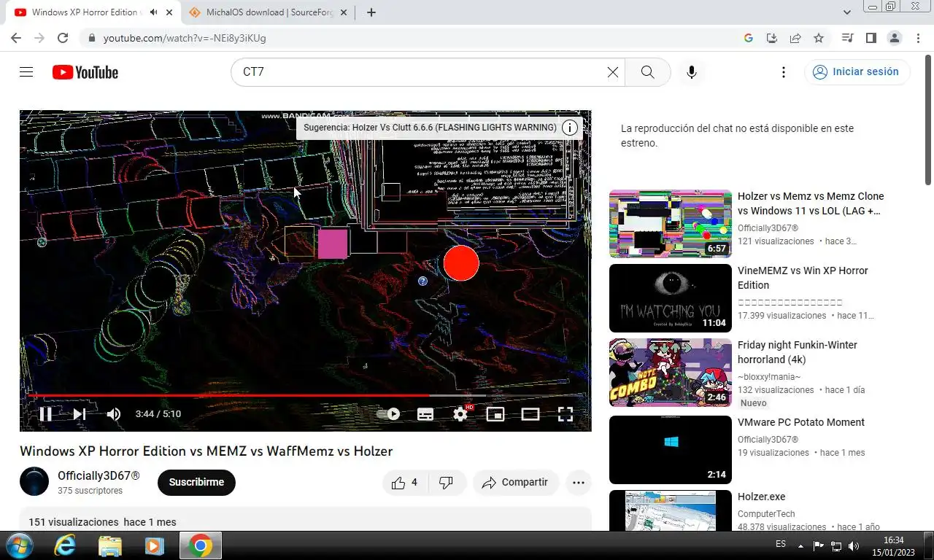
Task: Start voice search with microphone
Action: tap(691, 72)
